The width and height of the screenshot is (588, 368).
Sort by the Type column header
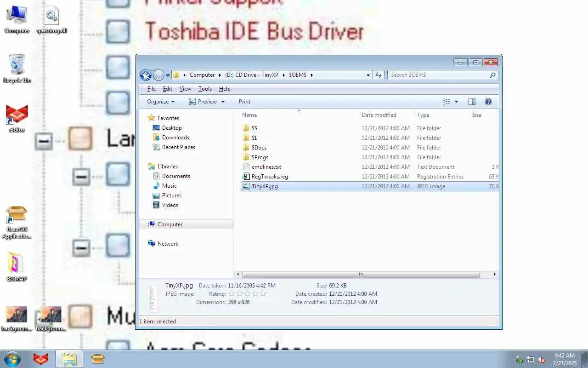(441, 115)
